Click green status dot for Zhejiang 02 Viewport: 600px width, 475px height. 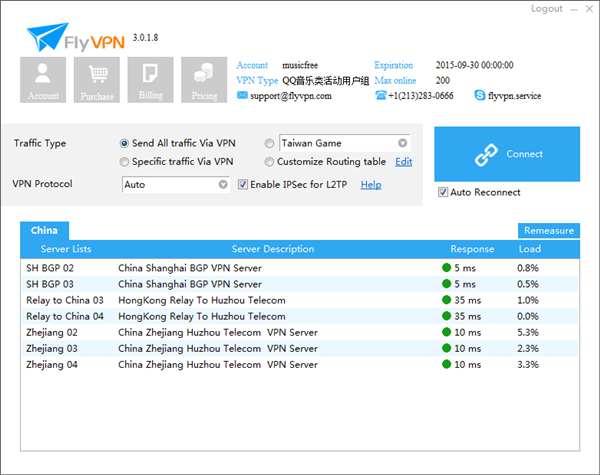point(446,332)
